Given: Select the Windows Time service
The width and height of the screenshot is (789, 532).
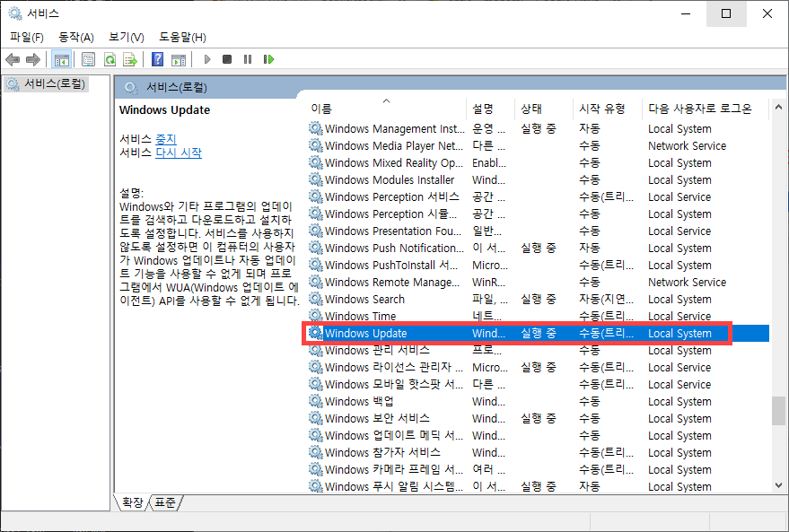Looking at the screenshot, I should coord(538,317).
